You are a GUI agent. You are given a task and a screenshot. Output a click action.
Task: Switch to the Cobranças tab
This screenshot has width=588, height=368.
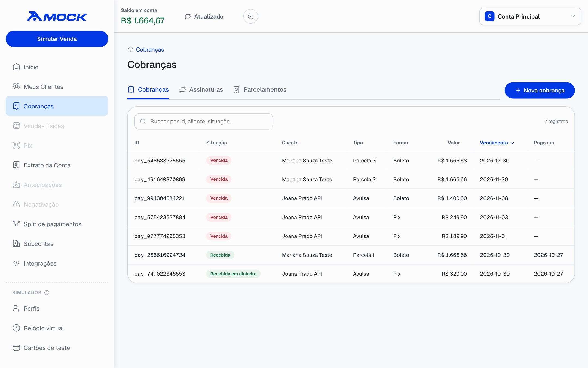pyautogui.click(x=148, y=90)
